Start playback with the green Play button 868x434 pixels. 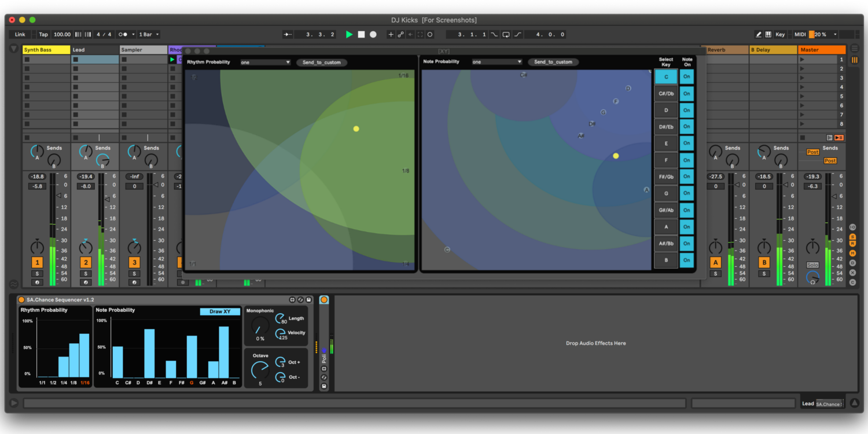pyautogui.click(x=349, y=35)
